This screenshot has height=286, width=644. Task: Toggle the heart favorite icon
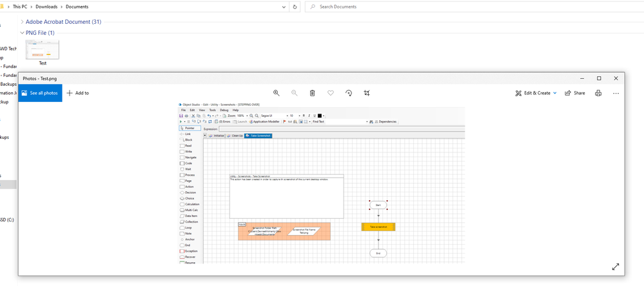tap(331, 93)
